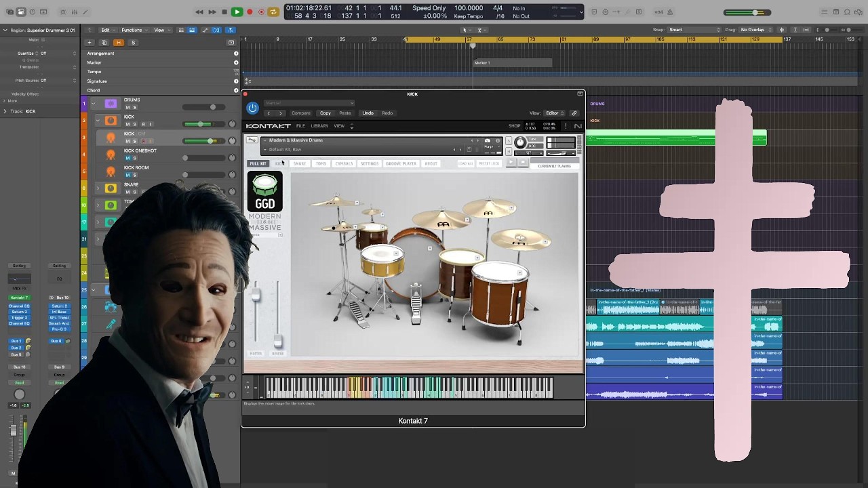Open the Library icon in control bar
868x488 pixels.
coord(9,12)
